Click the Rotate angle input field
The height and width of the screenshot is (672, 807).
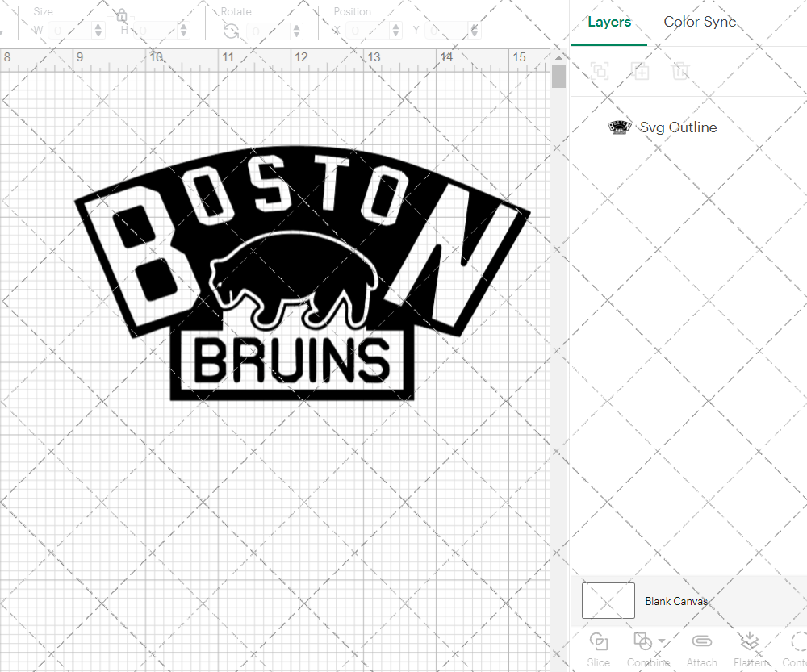(270, 31)
